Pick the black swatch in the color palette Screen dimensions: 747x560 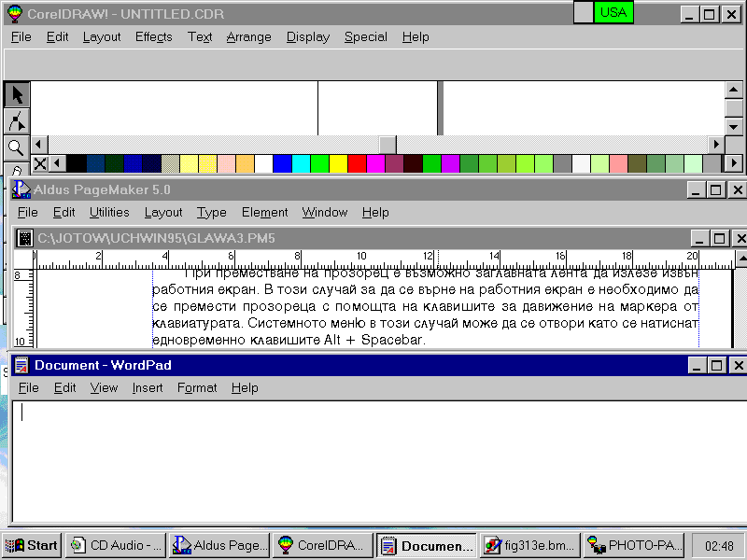coord(77,164)
